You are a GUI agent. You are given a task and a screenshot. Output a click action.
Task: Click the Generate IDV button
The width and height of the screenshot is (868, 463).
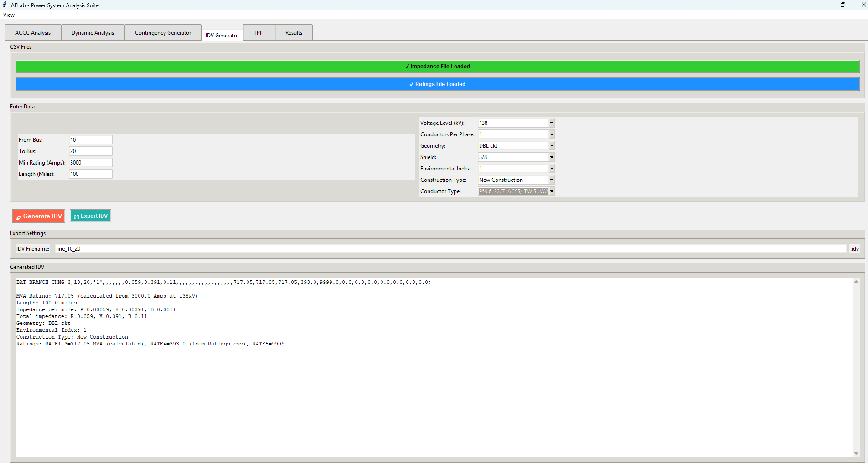39,216
